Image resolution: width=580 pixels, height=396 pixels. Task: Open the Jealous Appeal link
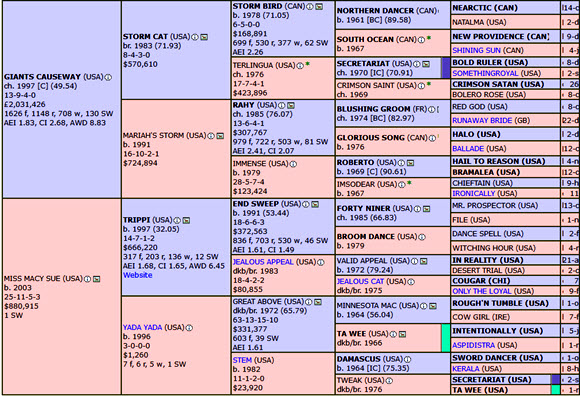[263, 262]
